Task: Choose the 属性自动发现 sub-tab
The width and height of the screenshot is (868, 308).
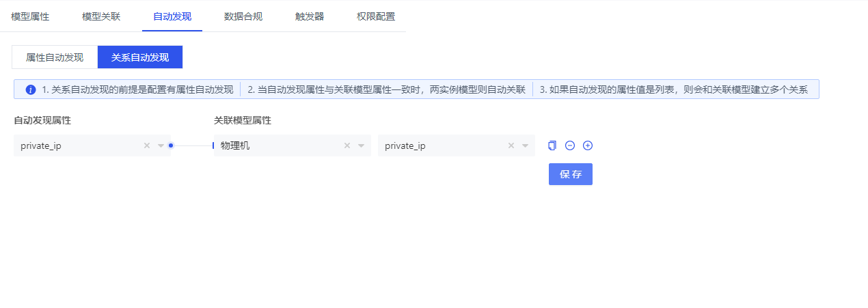Action: [x=55, y=57]
